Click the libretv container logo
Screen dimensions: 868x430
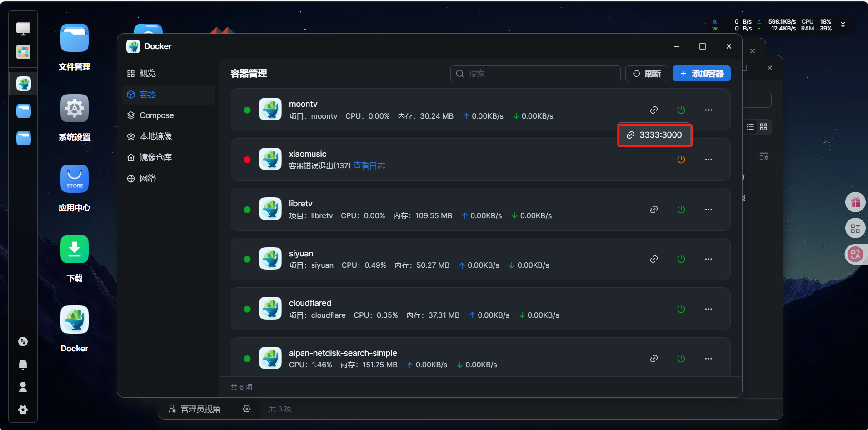pyautogui.click(x=270, y=209)
